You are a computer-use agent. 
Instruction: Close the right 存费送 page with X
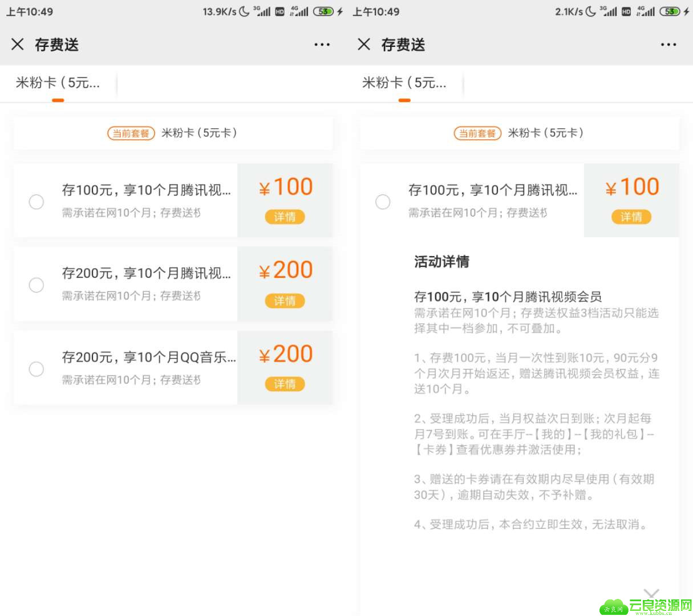click(364, 44)
